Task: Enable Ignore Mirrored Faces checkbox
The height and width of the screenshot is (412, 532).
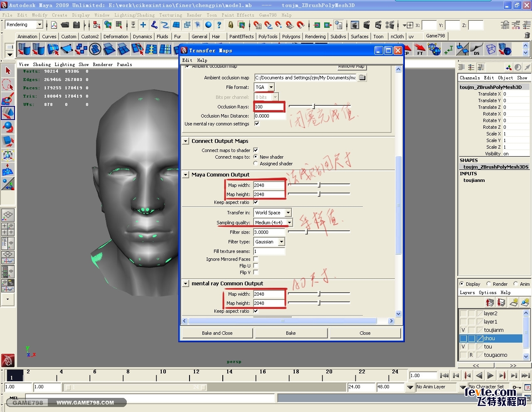Action: [x=256, y=259]
